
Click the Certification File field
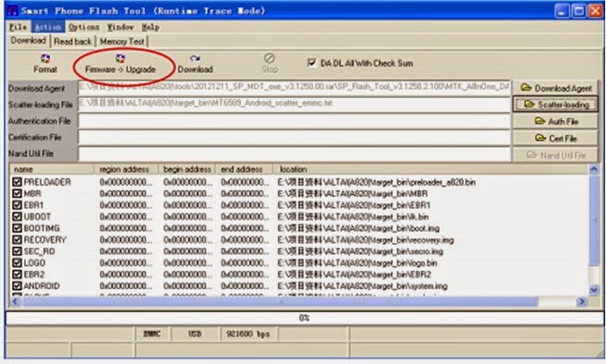click(294, 137)
